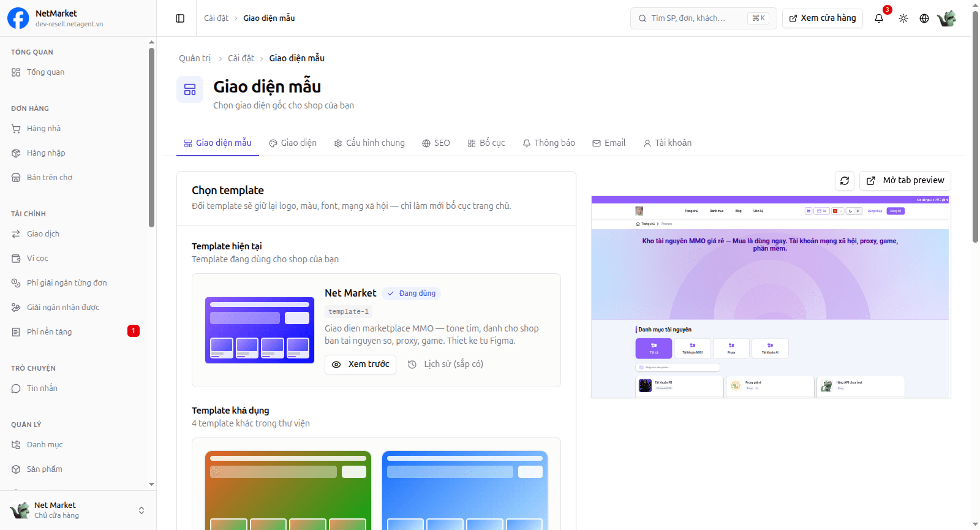The height and width of the screenshot is (530, 980).
Task: Open Hàng nhà cart icon in sidebar
Action: click(16, 129)
